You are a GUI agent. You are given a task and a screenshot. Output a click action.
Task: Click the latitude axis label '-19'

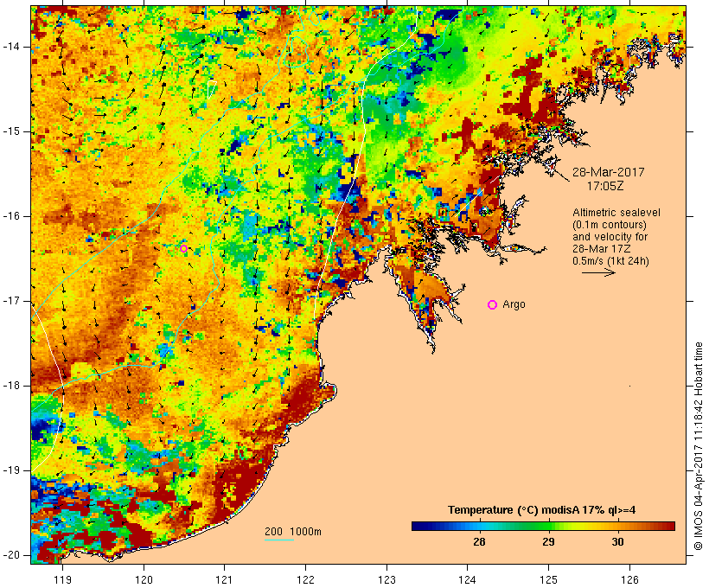[12, 470]
